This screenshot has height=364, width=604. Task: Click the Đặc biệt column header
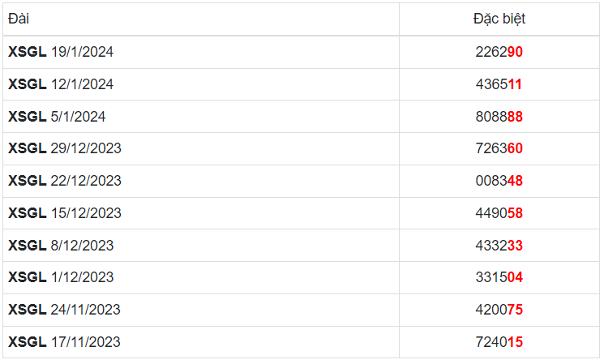(x=499, y=19)
